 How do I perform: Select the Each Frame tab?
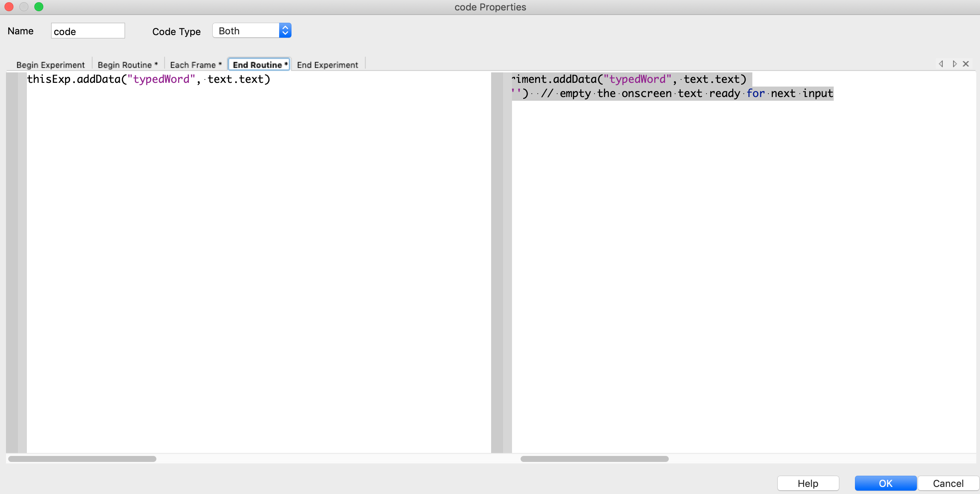[x=196, y=65]
